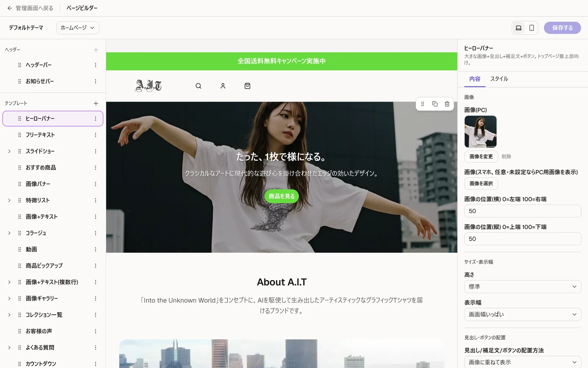Focus 画像の位置(横) input field

[523, 211]
